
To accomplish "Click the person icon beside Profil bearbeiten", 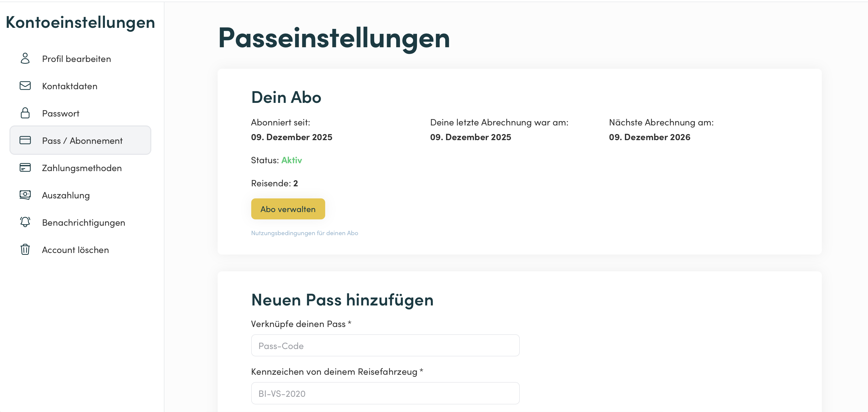I will point(25,58).
